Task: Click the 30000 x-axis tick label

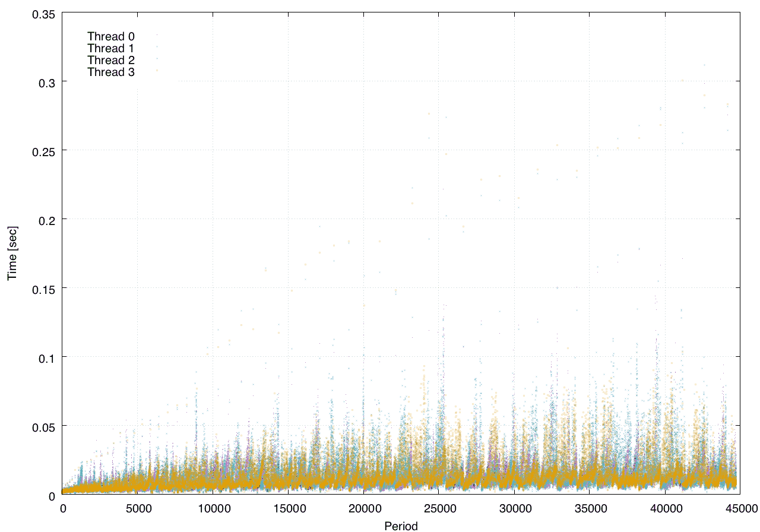Action: pos(514,508)
